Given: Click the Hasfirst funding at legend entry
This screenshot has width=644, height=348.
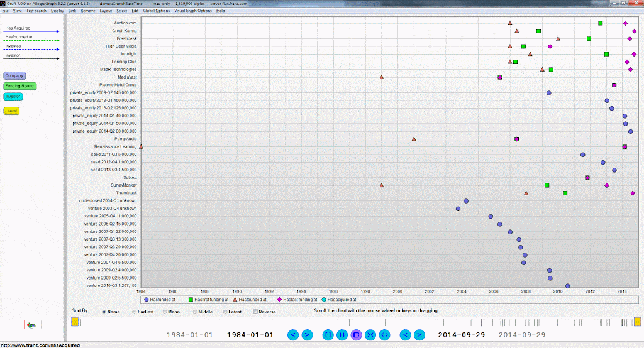Looking at the screenshot, I should (x=208, y=300).
